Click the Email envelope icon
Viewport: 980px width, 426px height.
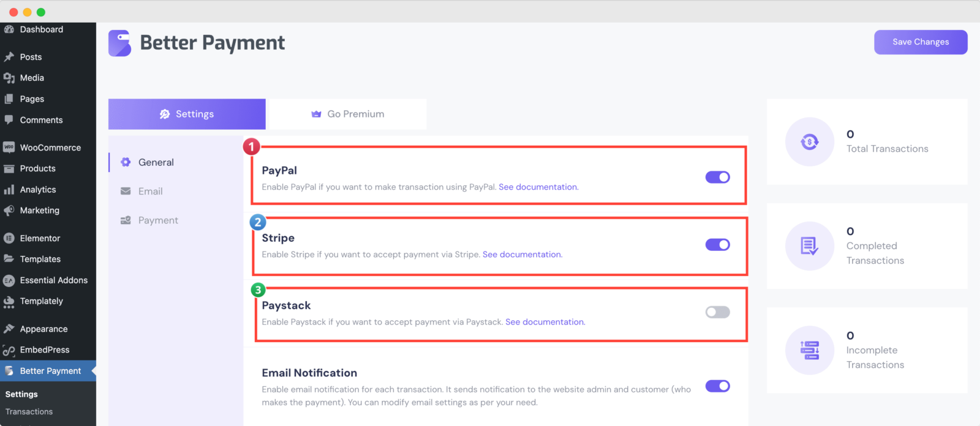[126, 191]
